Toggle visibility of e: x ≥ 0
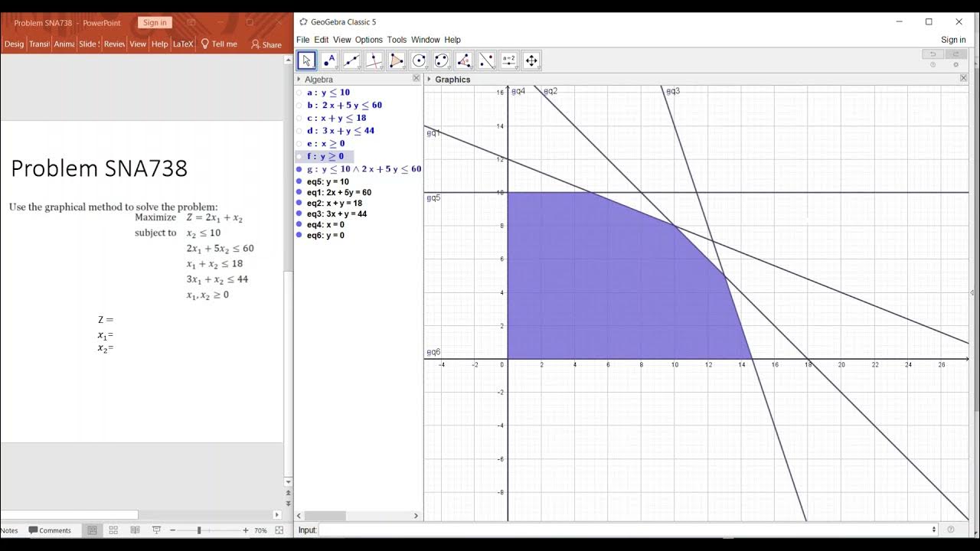 point(299,144)
